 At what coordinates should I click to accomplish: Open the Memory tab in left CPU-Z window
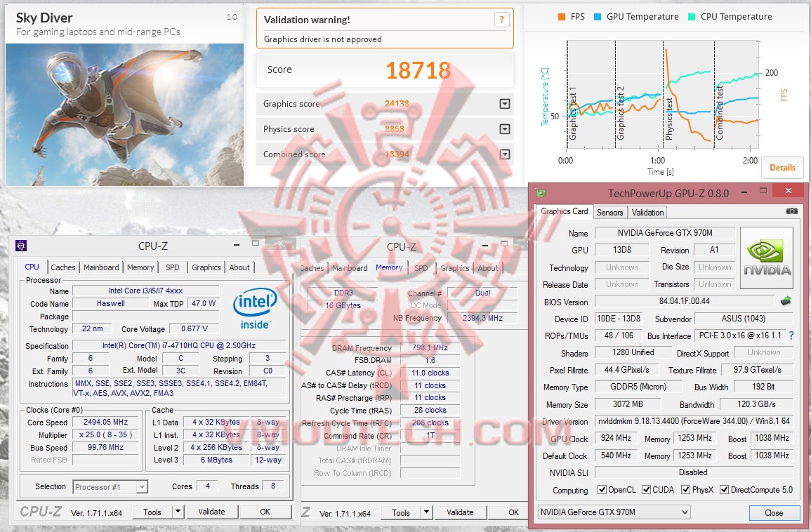click(x=140, y=267)
